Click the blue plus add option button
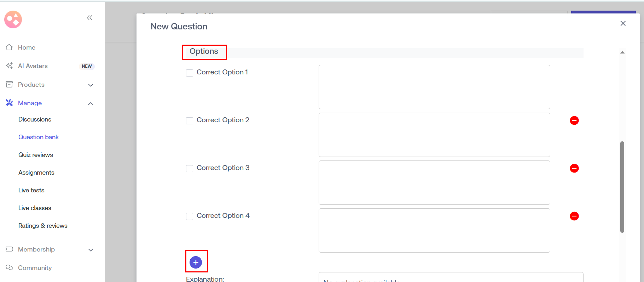 (196, 262)
